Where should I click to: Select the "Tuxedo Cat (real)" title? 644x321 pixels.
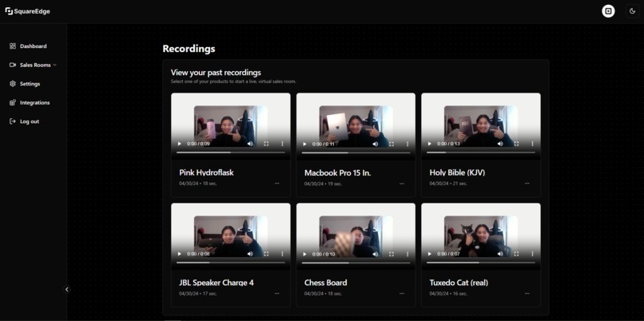coord(459,283)
